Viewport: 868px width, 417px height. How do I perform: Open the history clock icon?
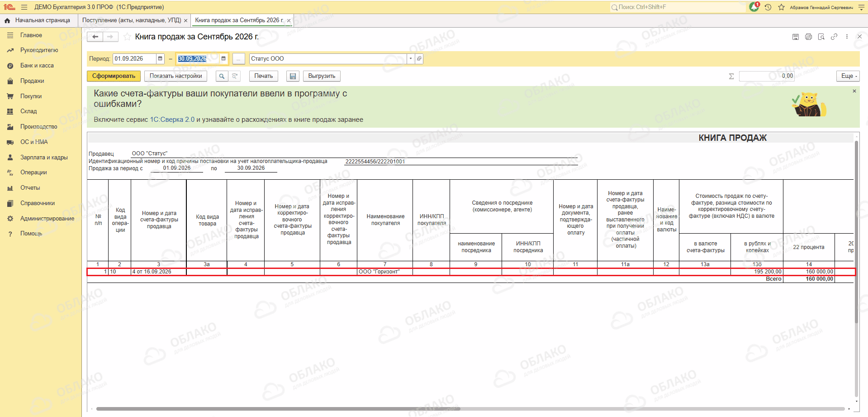click(768, 7)
